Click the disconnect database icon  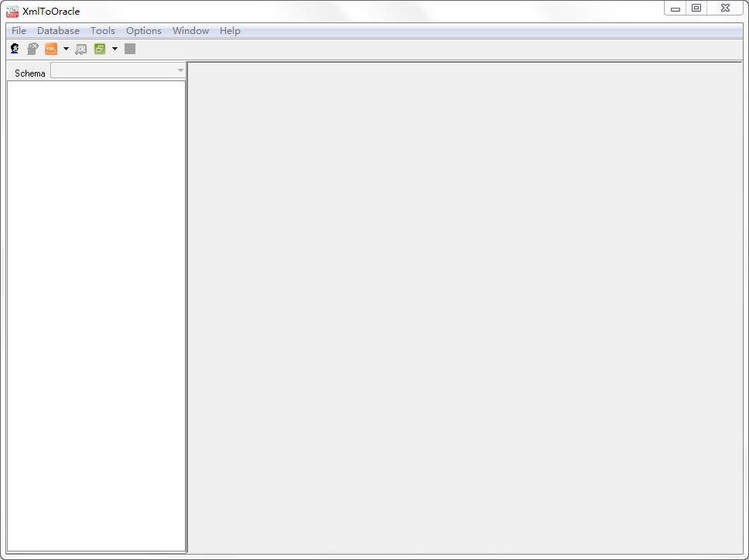pos(32,49)
